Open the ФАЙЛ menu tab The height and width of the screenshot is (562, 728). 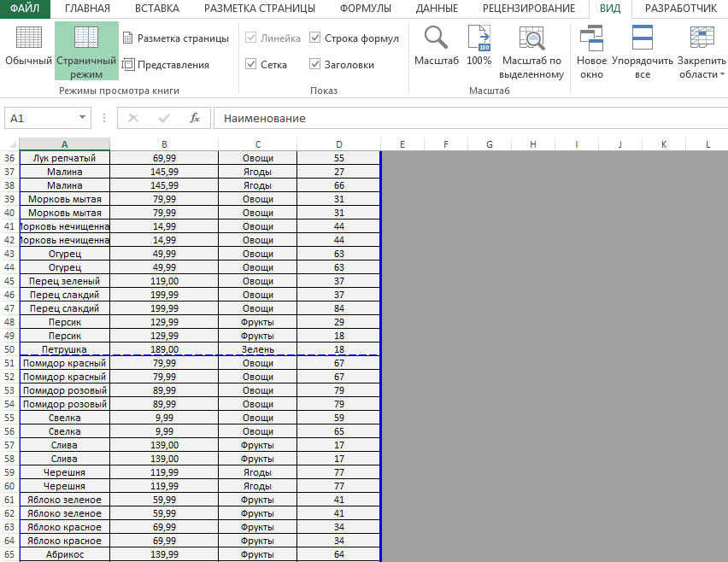click(24, 9)
